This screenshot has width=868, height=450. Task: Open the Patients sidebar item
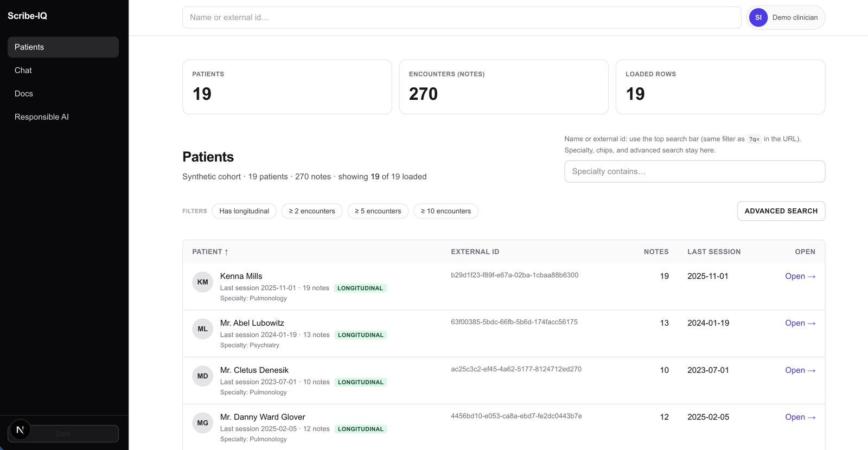pos(63,47)
